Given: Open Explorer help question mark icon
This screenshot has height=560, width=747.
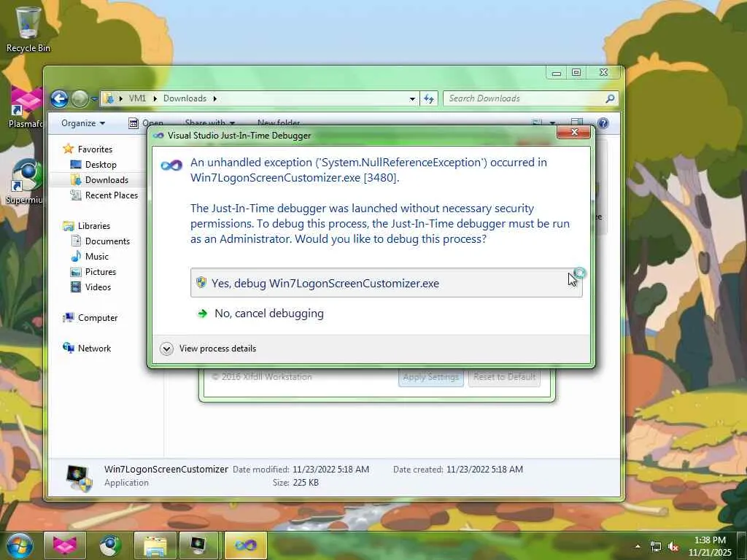Looking at the screenshot, I should [603, 123].
